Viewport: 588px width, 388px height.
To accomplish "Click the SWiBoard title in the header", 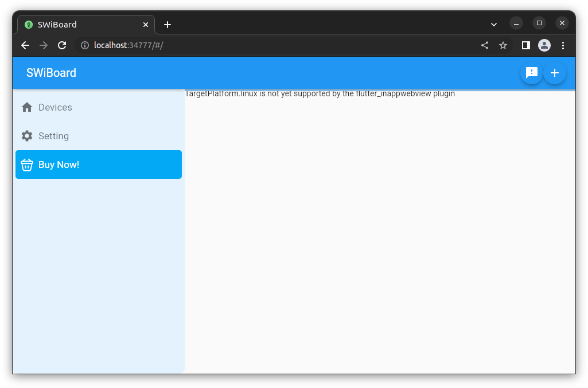I will (x=51, y=73).
